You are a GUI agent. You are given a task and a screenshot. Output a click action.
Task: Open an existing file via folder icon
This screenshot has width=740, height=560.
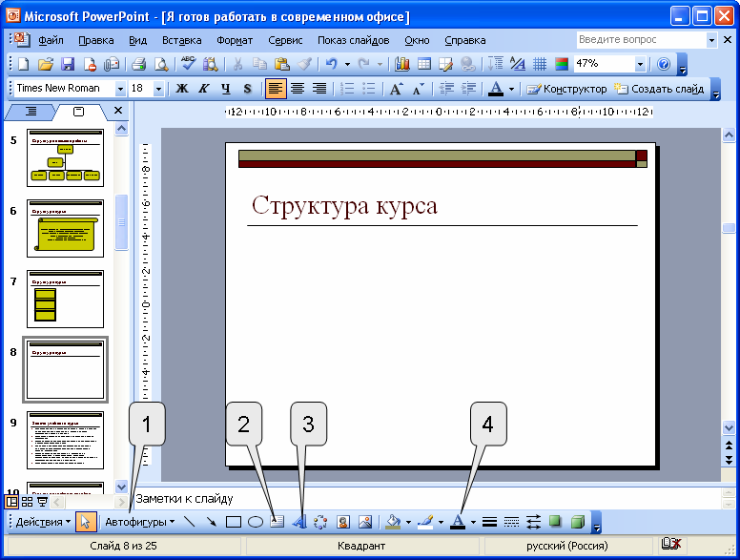pos(46,64)
